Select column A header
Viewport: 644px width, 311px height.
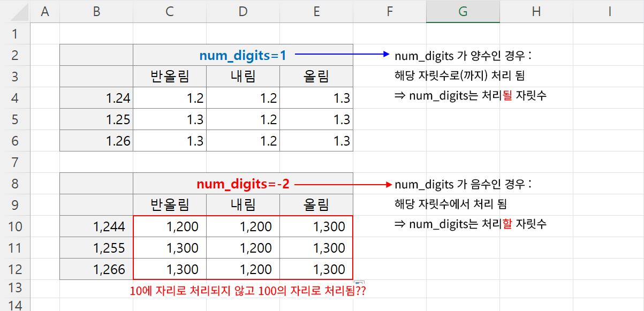coord(45,11)
